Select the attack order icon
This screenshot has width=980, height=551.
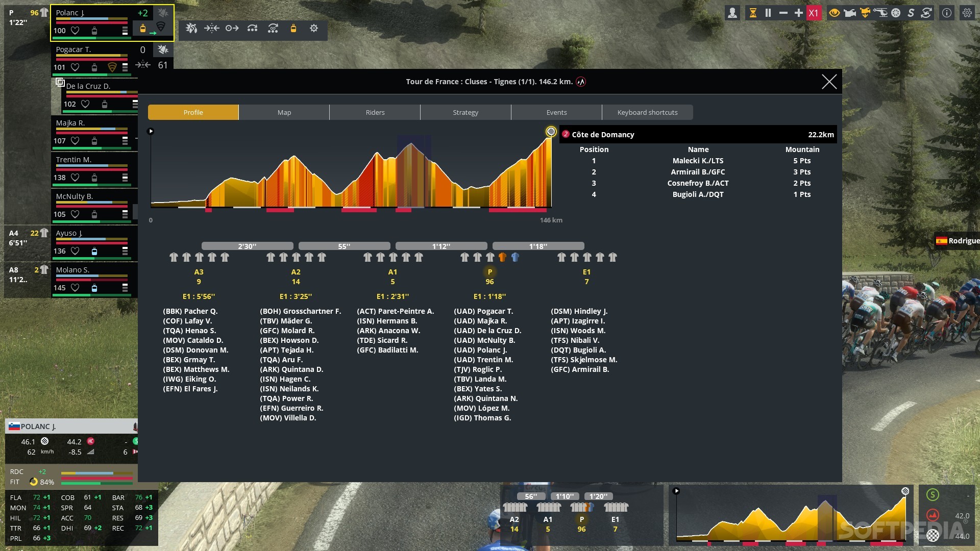coord(191,29)
